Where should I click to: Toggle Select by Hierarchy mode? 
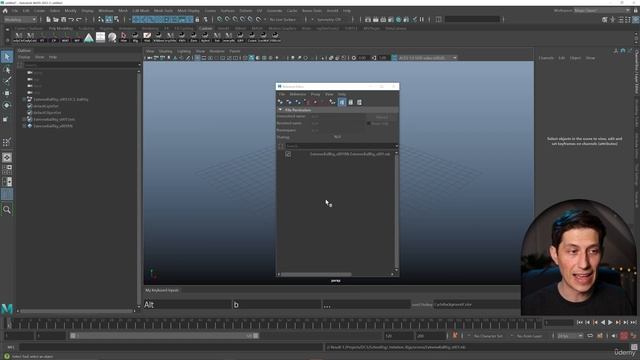coord(100,19)
